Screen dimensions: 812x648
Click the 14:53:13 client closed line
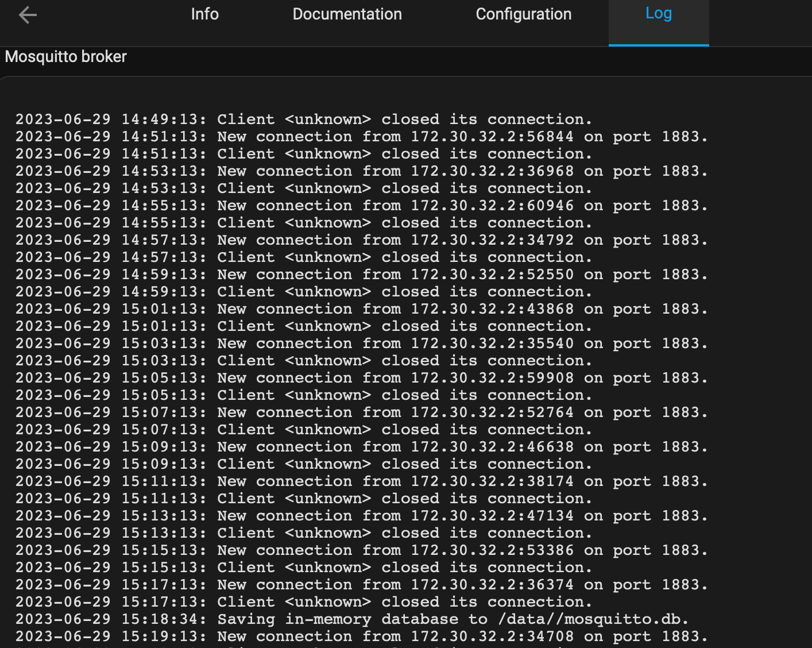tap(304, 188)
